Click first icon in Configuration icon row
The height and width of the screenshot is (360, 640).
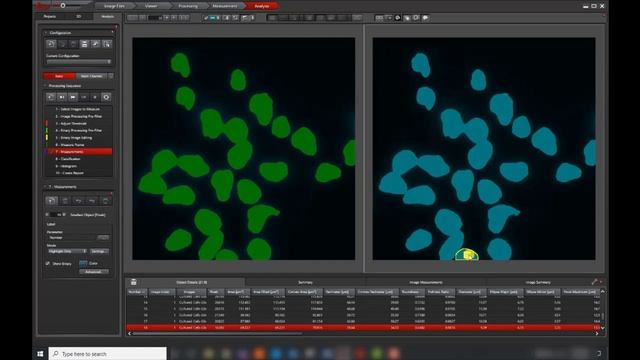point(51,44)
